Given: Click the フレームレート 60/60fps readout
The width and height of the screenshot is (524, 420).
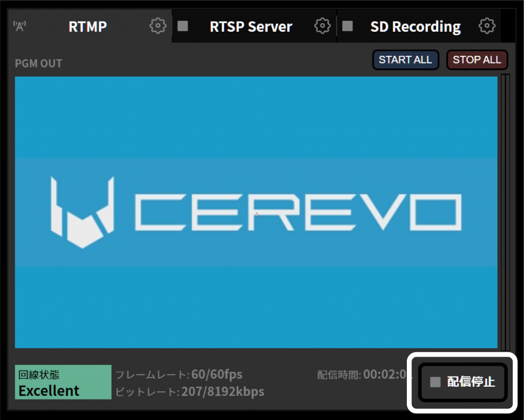Looking at the screenshot, I should 179,374.
